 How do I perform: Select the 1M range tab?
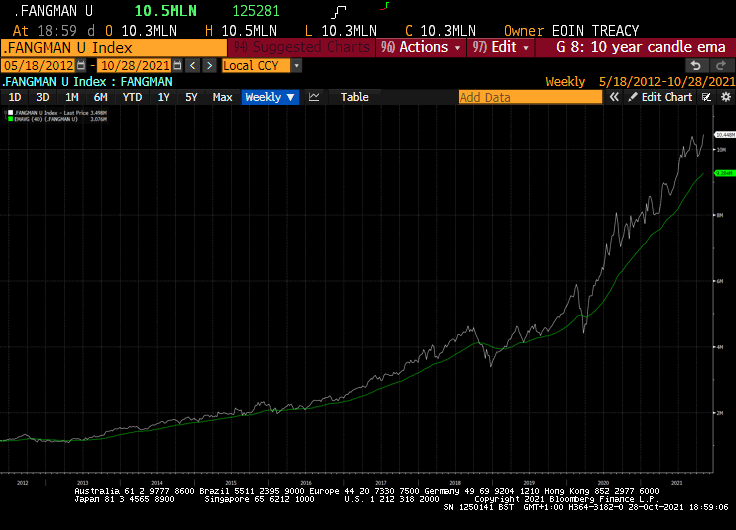coord(72,97)
